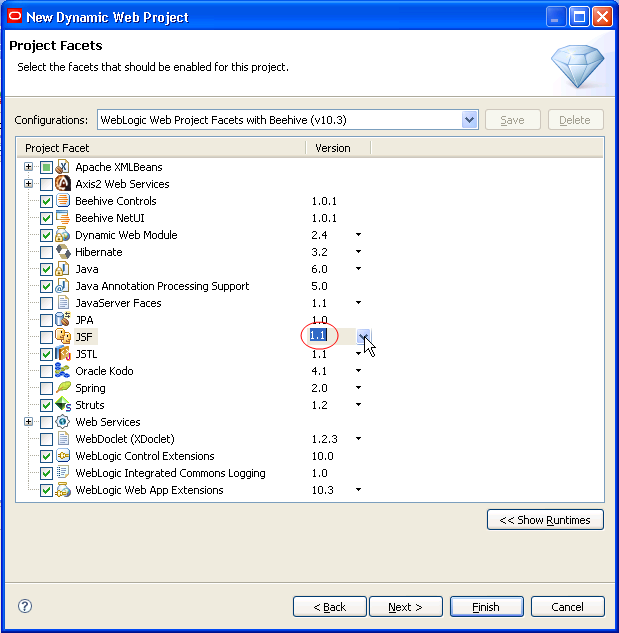The width and height of the screenshot is (619, 633).
Task: Click the Beehive NetUI version 1.0.1
Action: pos(324,218)
